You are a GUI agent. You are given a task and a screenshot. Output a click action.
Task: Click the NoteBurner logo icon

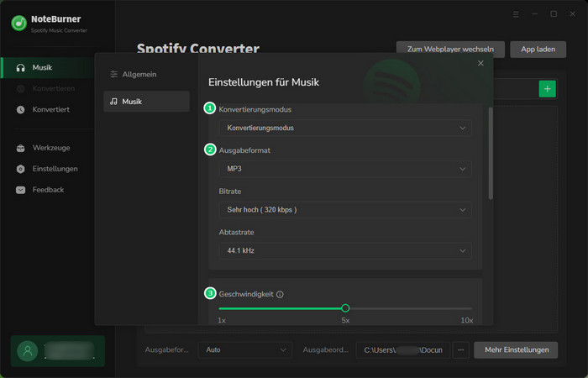18,24
